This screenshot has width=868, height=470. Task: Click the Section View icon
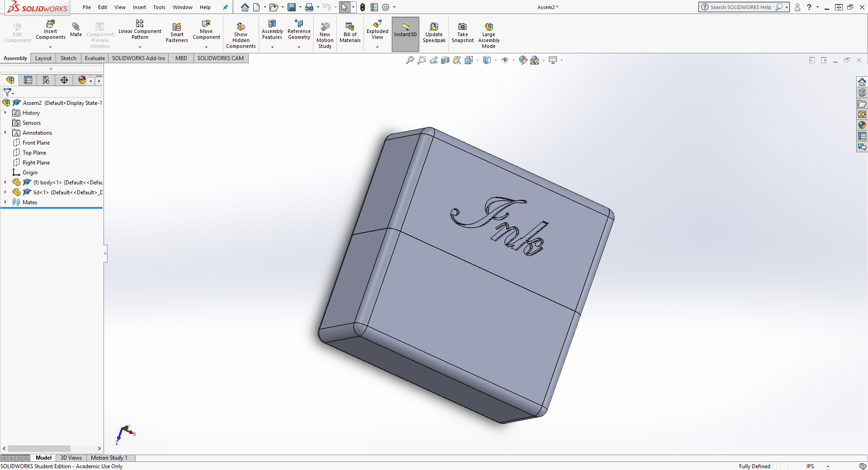[445, 60]
